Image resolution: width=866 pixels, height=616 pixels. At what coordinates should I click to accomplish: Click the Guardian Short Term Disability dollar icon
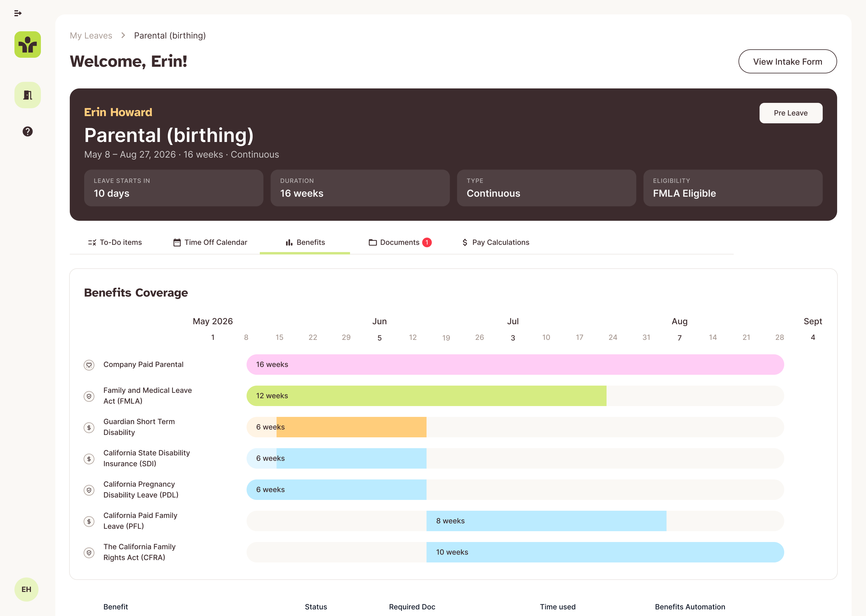tap(89, 427)
